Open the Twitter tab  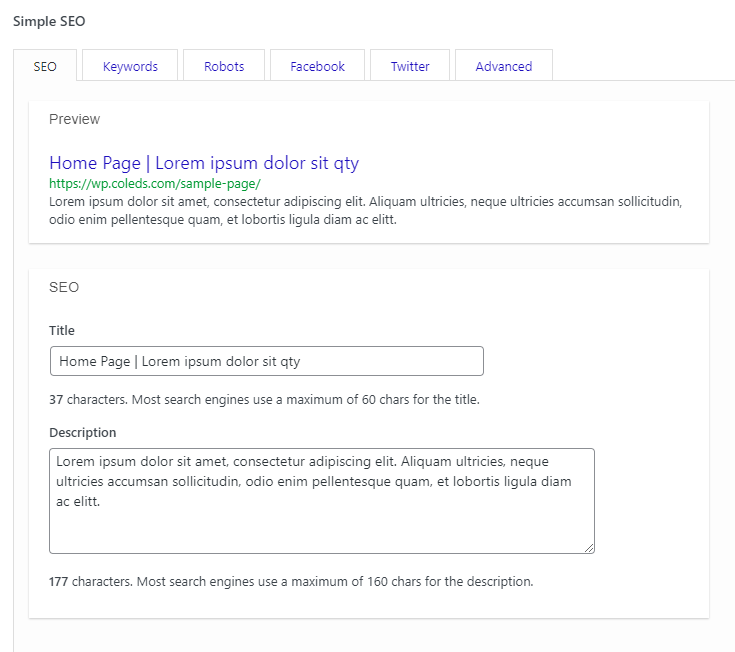pyautogui.click(x=410, y=66)
